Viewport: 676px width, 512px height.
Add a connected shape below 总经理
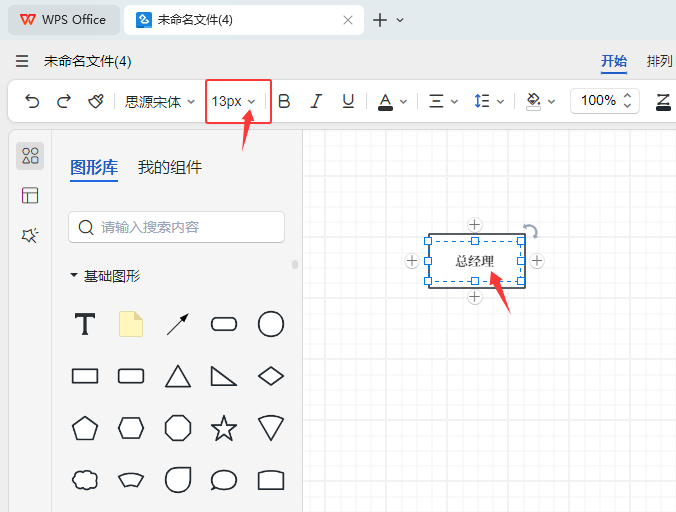(475, 297)
